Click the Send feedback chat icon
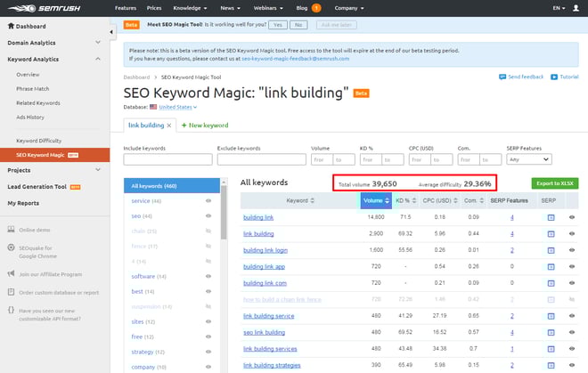The height and width of the screenshot is (373, 588). [502, 77]
